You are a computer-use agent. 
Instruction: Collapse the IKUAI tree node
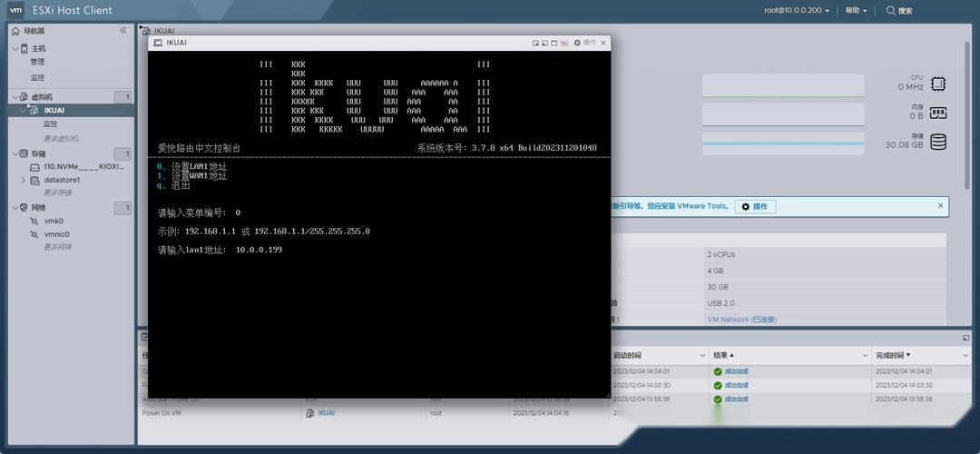point(24,110)
